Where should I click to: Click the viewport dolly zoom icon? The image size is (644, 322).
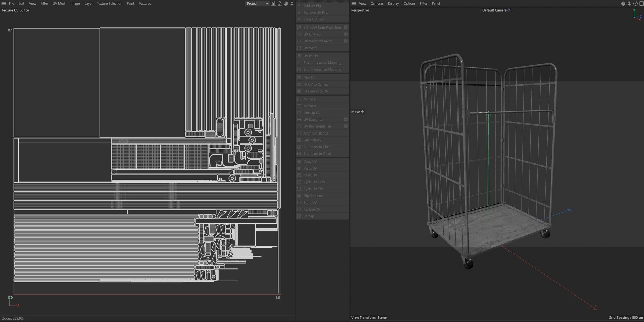[x=629, y=3]
